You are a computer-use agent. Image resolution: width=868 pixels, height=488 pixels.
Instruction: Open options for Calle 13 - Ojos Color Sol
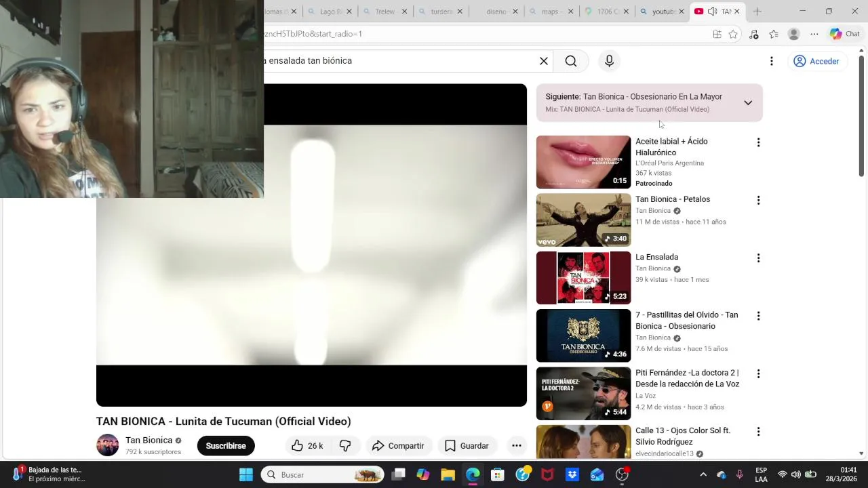(758, 431)
